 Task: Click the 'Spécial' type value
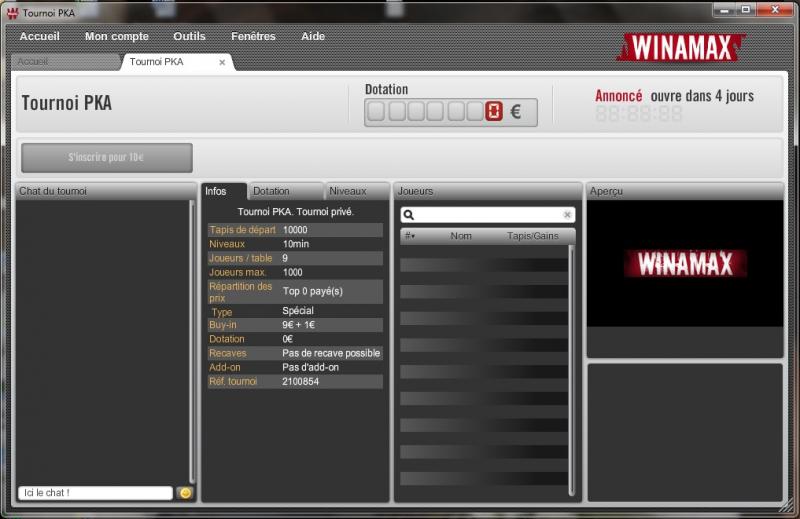[298, 311]
